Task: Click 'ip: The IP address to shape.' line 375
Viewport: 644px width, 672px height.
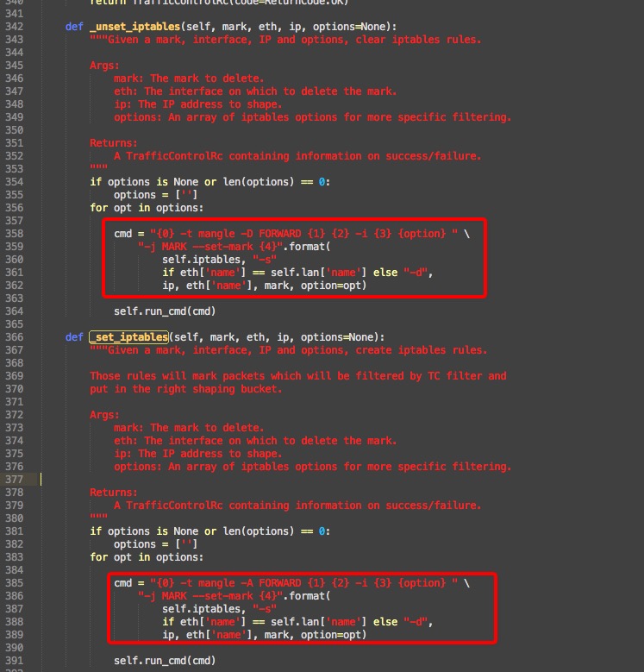Action: click(x=197, y=454)
